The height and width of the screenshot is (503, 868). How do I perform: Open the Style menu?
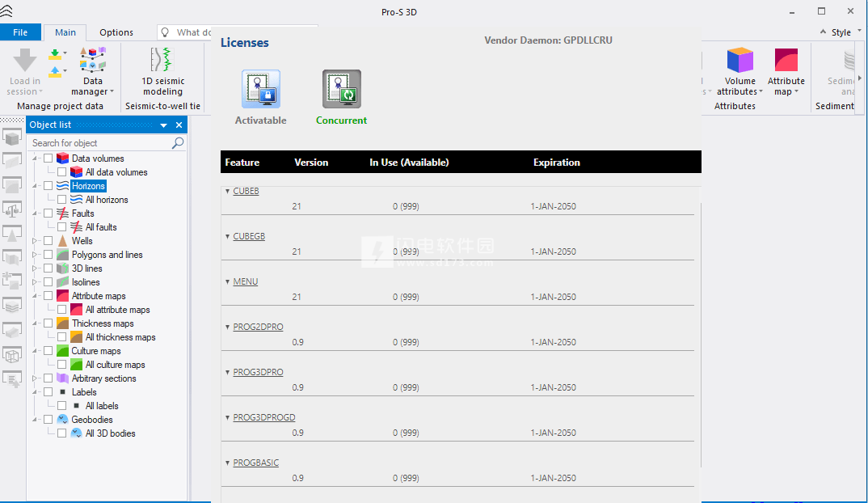tap(841, 32)
